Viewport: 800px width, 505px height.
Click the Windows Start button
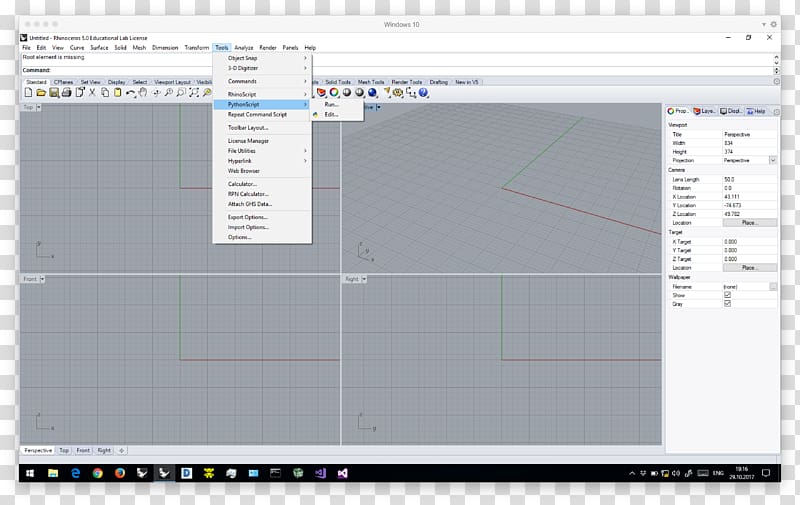(30, 473)
